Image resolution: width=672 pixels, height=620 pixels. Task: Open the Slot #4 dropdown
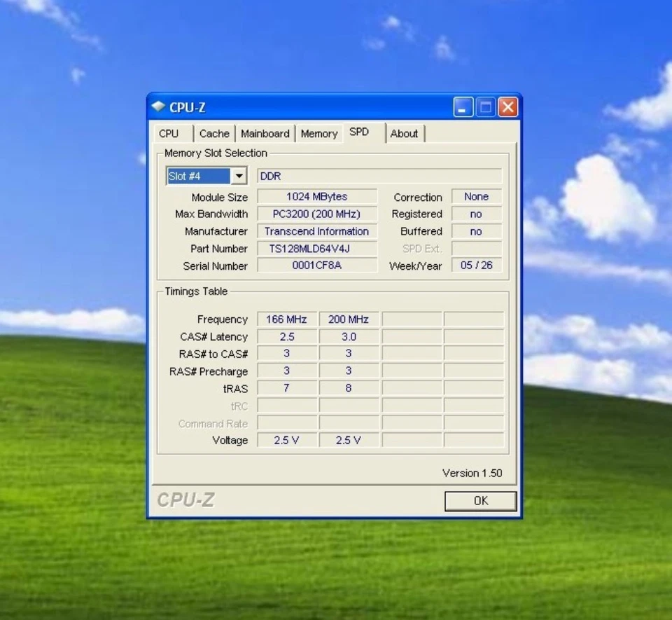coord(206,176)
